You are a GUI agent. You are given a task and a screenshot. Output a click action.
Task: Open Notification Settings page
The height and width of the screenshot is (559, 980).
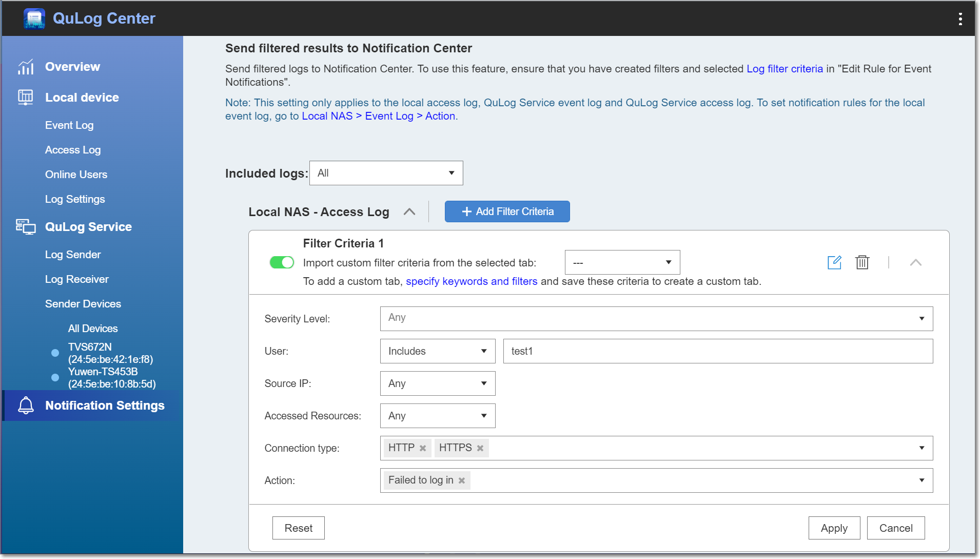tap(105, 406)
